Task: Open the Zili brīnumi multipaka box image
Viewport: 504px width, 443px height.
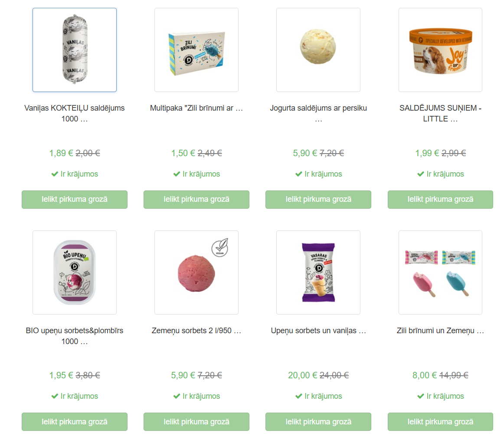Action: [196, 50]
